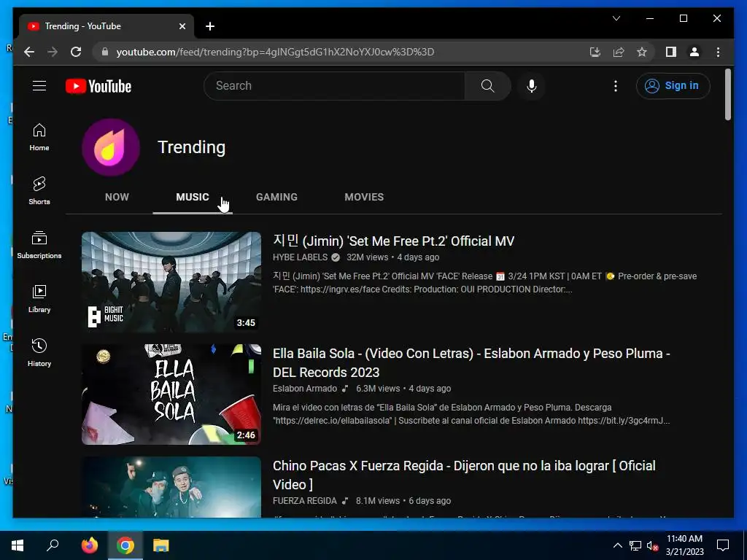Click the Ella Baila Sola thumbnail
This screenshot has width=747, height=560.
tap(171, 394)
